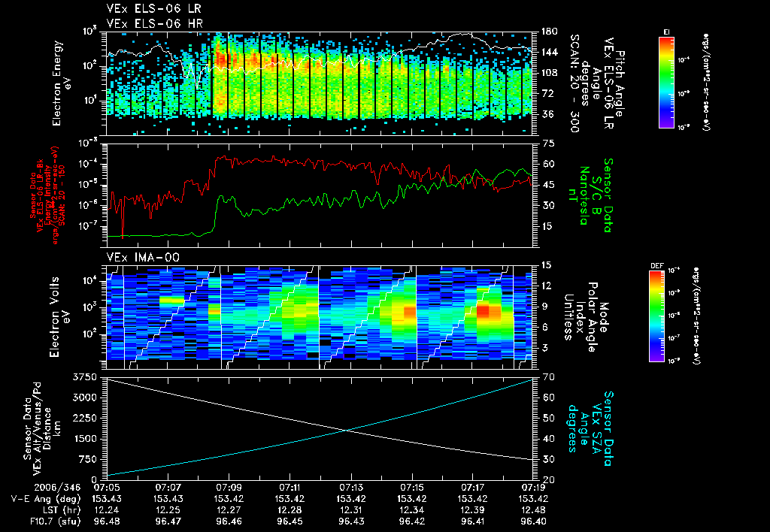Click the LST value 12.39
The image size is (770, 532).
coord(472,510)
